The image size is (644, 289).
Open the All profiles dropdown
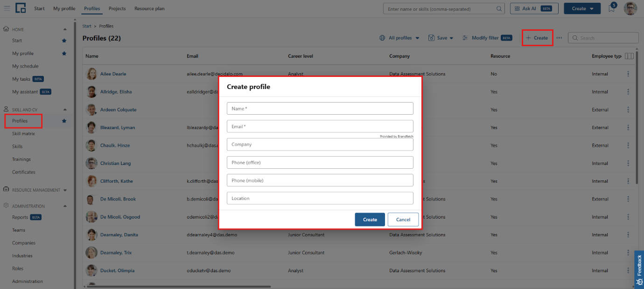tap(399, 38)
